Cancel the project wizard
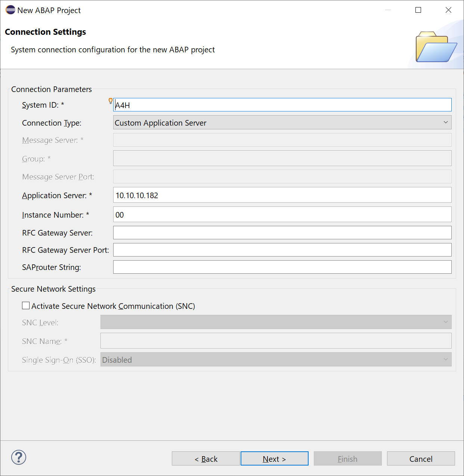The height and width of the screenshot is (476, 464). (x=421, y=459)
